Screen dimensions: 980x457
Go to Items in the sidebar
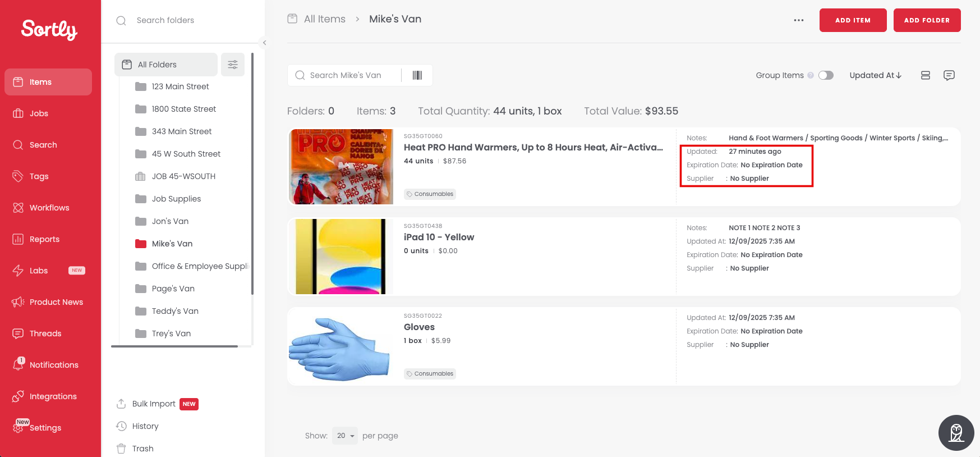pos(48,82)
